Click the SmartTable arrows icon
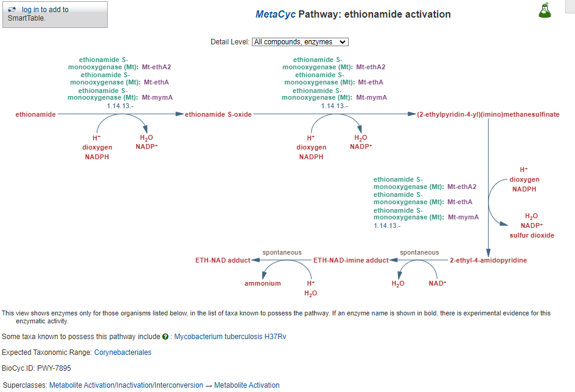Image resolution: width=575 pixels, height=392 pixels. (12, 10)
